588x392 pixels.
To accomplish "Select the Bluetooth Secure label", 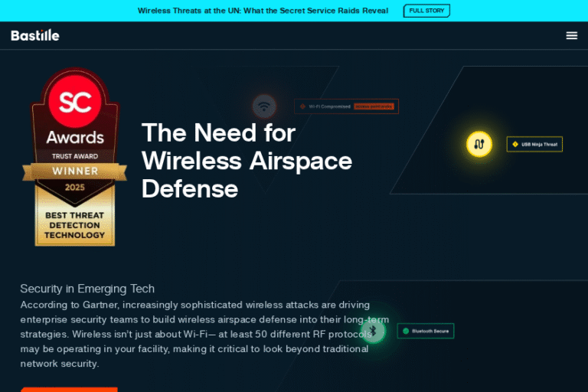I will tap(430, 331).
